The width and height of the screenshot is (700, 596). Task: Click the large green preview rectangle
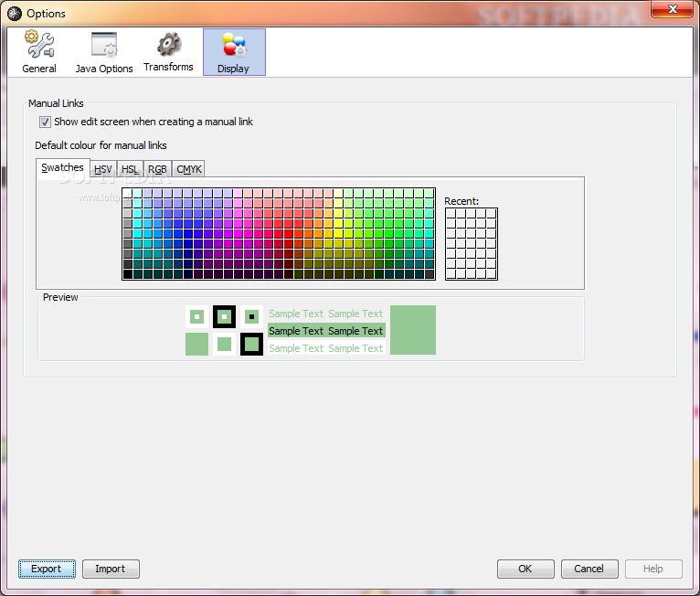413,330
